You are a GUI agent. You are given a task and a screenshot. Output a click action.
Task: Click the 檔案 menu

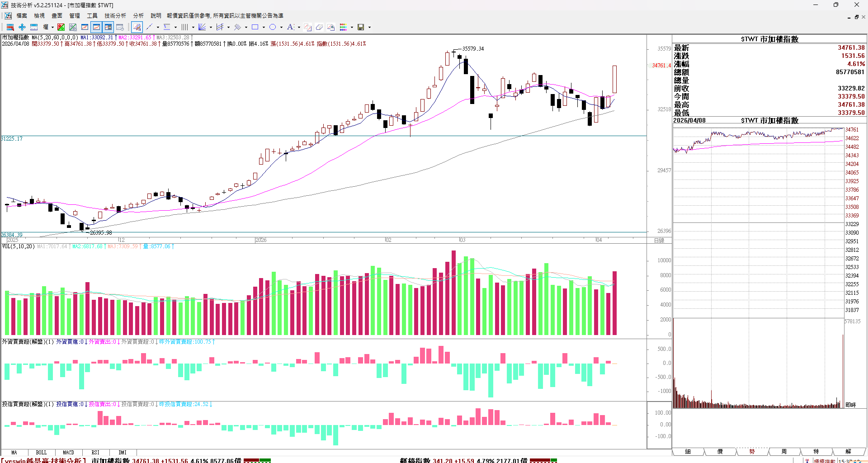pyautogui.click(x=22, y=15)
